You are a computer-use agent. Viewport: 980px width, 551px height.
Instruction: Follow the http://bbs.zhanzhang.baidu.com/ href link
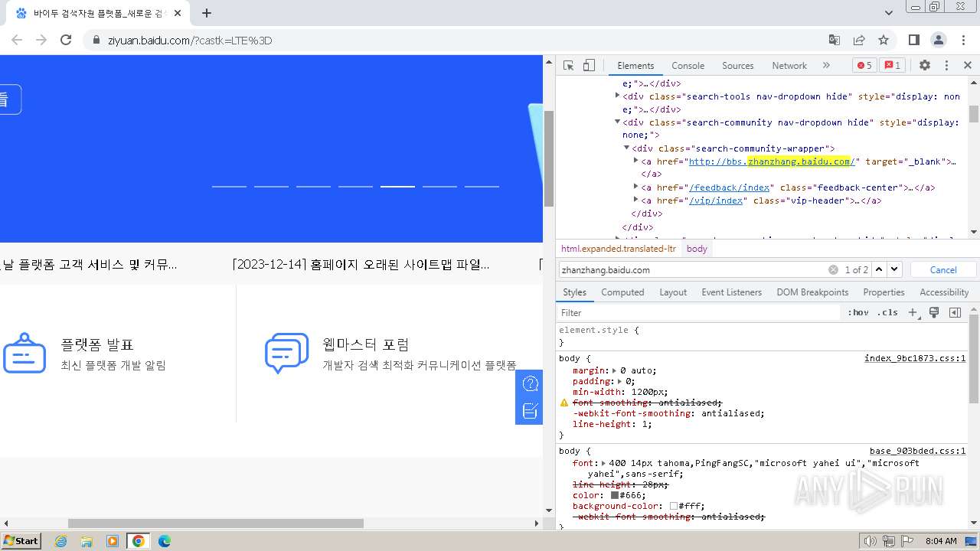pos(772,161)
